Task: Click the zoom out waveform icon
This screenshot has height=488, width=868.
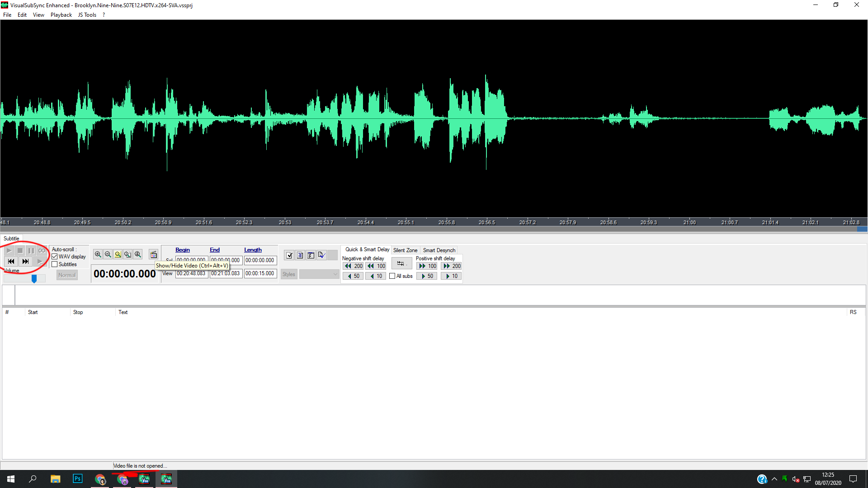Action: pos(108,254)
